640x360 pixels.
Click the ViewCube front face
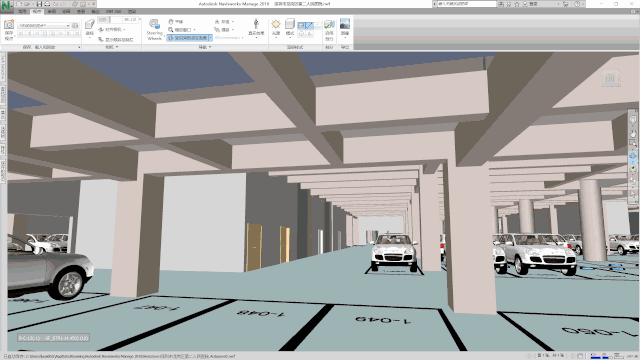tap(611, 78)
